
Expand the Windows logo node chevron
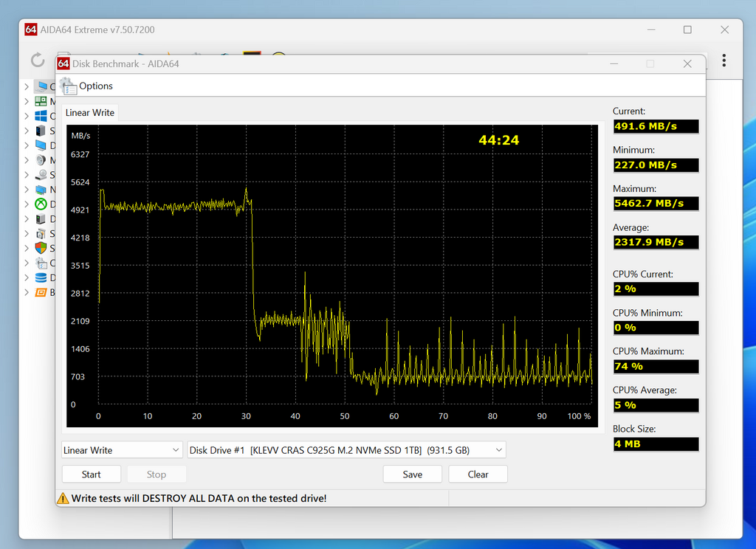[27, 116]
